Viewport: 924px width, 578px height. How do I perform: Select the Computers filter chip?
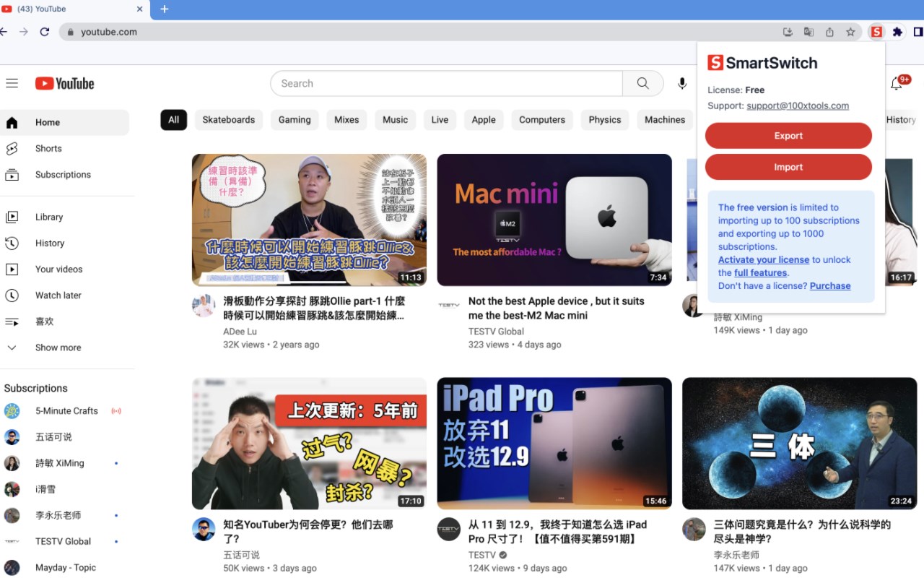pyautogui.click(x=542, y=120)
